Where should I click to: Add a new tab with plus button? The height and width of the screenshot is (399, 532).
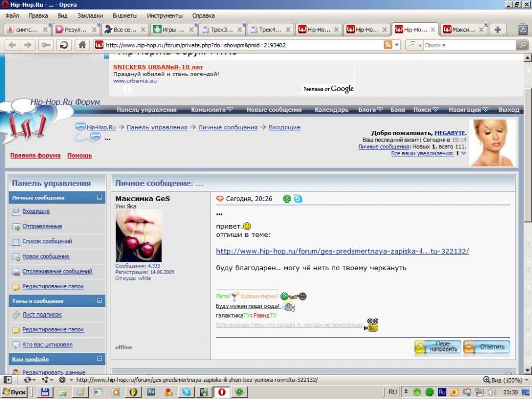click(x=497, y=29)
